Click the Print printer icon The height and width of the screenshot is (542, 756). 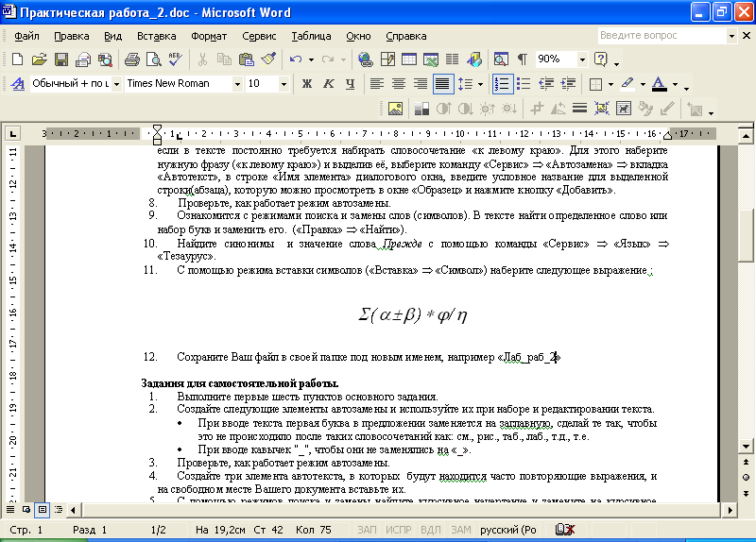[x=131, y=59]
